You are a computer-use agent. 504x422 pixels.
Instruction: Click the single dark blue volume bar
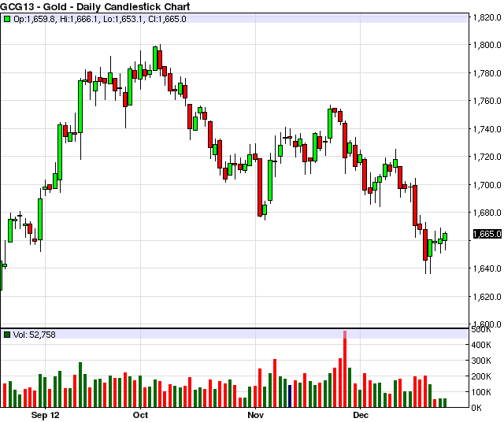290,396
